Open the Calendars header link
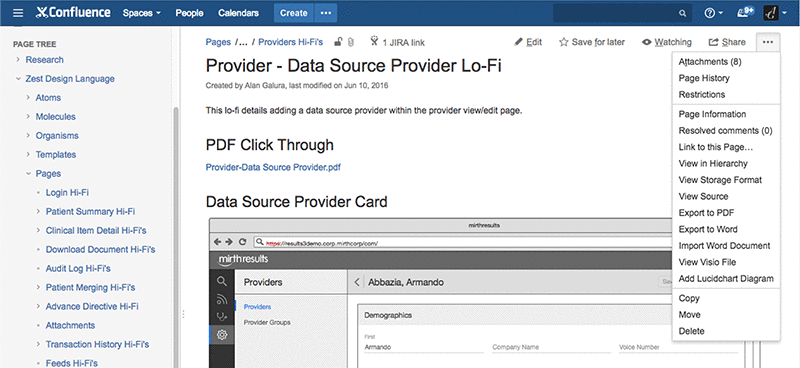 pos(238,13)
